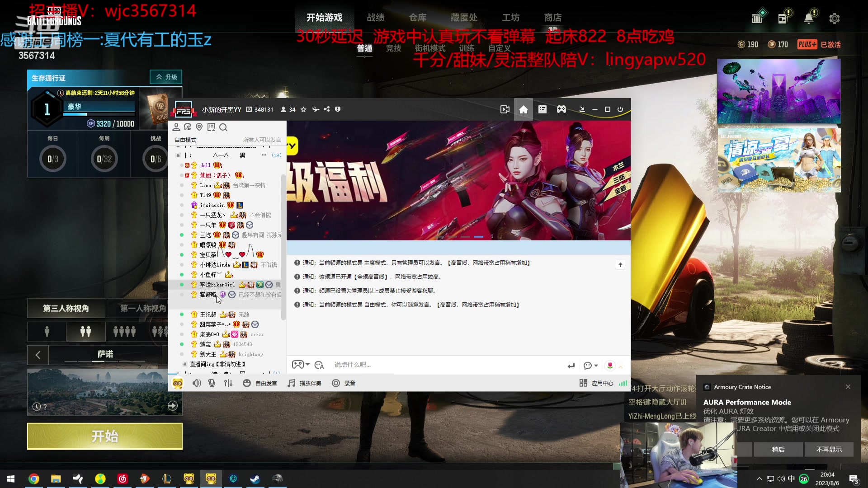Image resolution: width=868 pixels, height=488 pixels.
Task: Choose duo team size icon
Action: coord(85,332)
